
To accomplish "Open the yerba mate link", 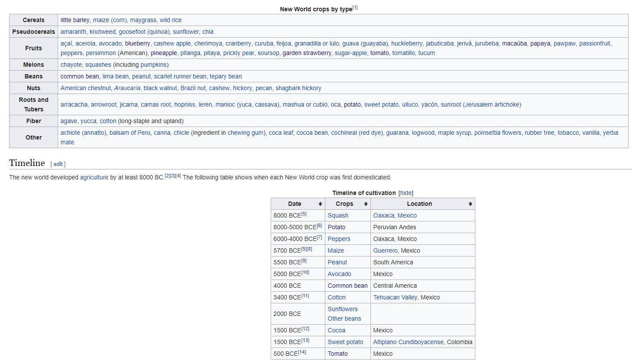I will pos(610,133).
